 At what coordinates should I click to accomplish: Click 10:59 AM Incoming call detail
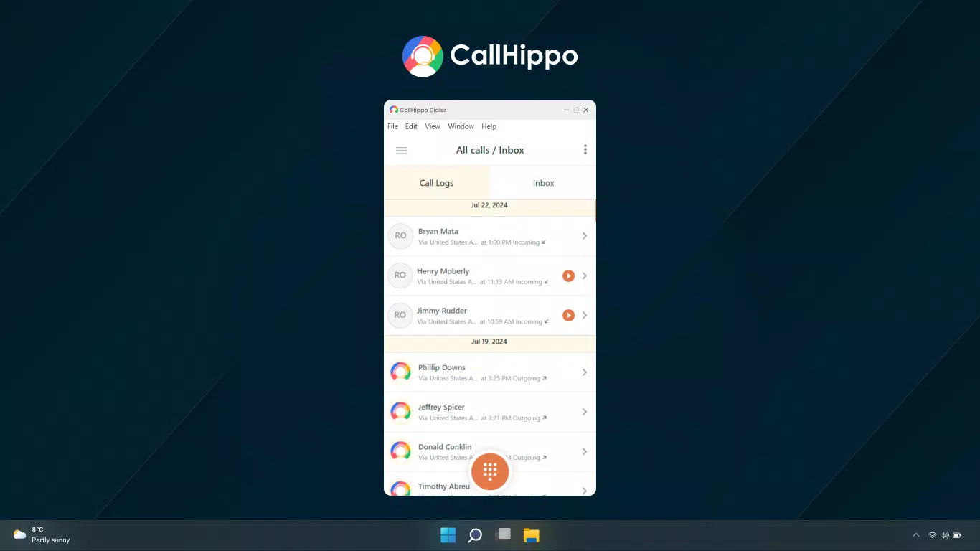515,321
